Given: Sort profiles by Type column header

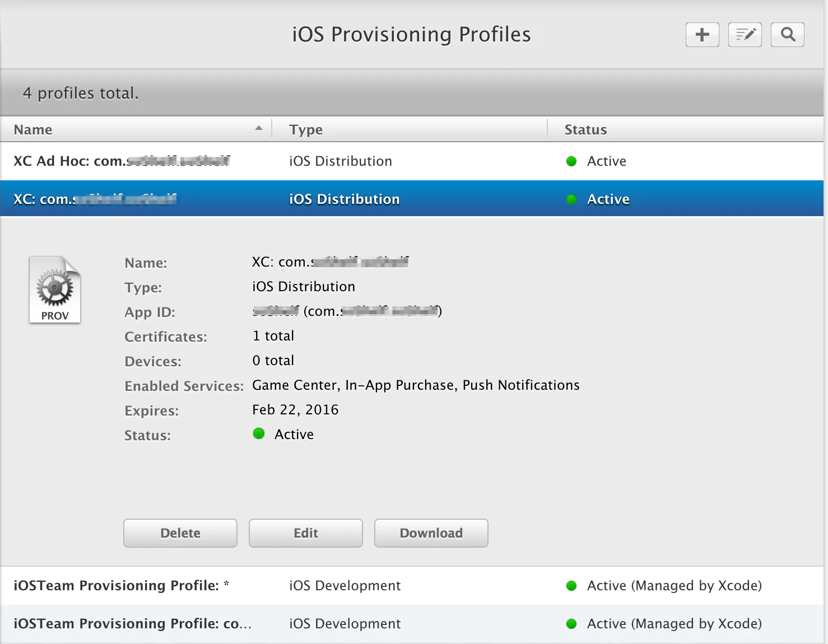Looking at the screenshot, I should [306, 130].
